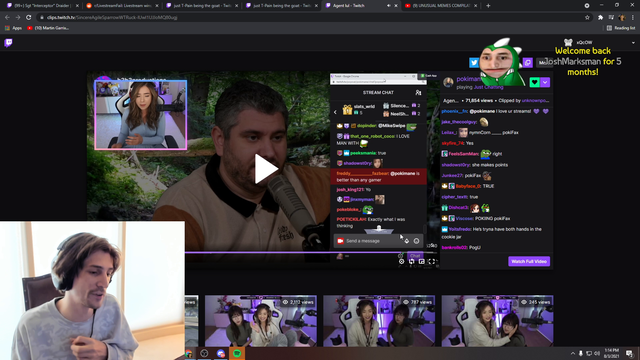The width and height of the screenshot is (640, 360).
Task: Show hidden system tray icons chevron
Action: pyautogui.click(x=572, y=353)
